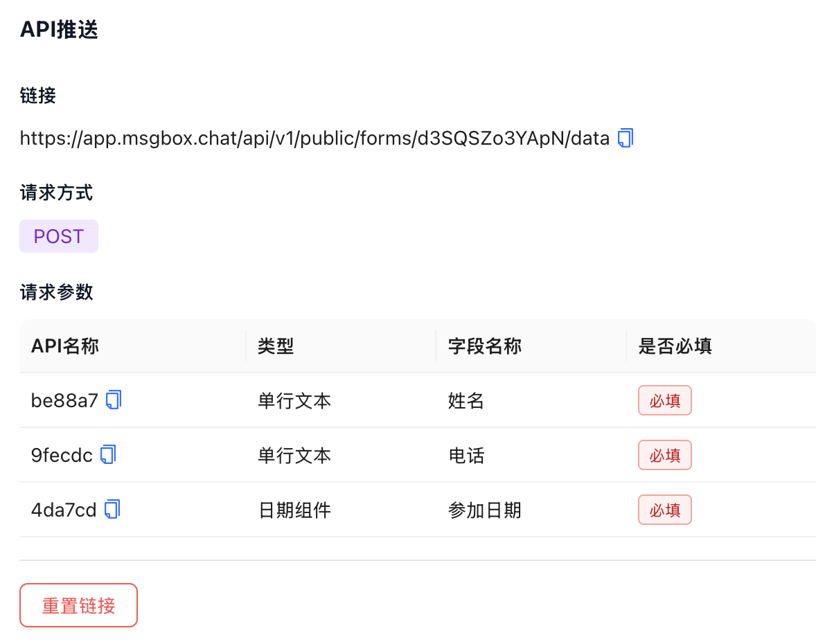Viewport: 816px width, 644px height.
Task: Click the 日期组件 type cell
Action: coord(294,510)
